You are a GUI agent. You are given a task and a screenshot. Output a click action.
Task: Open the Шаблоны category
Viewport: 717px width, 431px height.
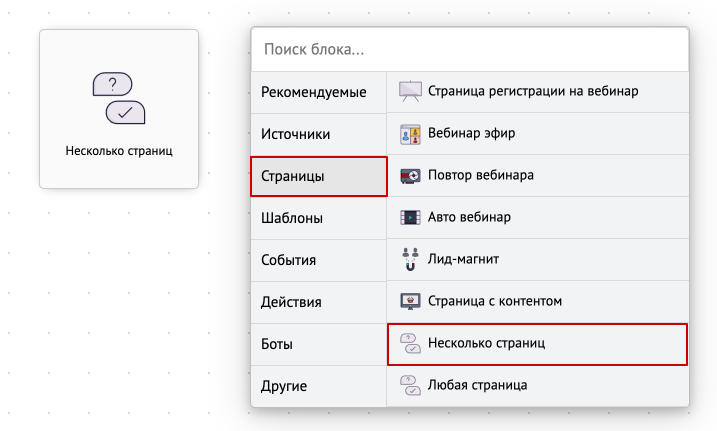pyautogui.click(x=319, y=218)
